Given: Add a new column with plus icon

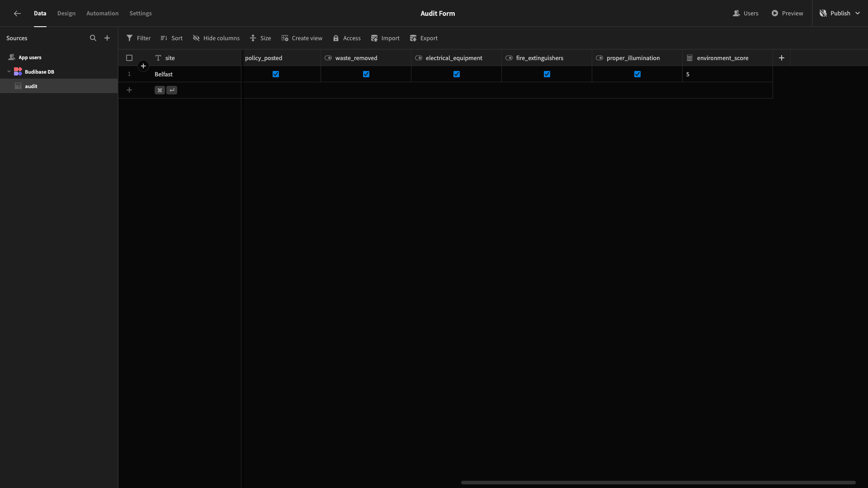Looking at the screenshot, I should pos(782,58).
